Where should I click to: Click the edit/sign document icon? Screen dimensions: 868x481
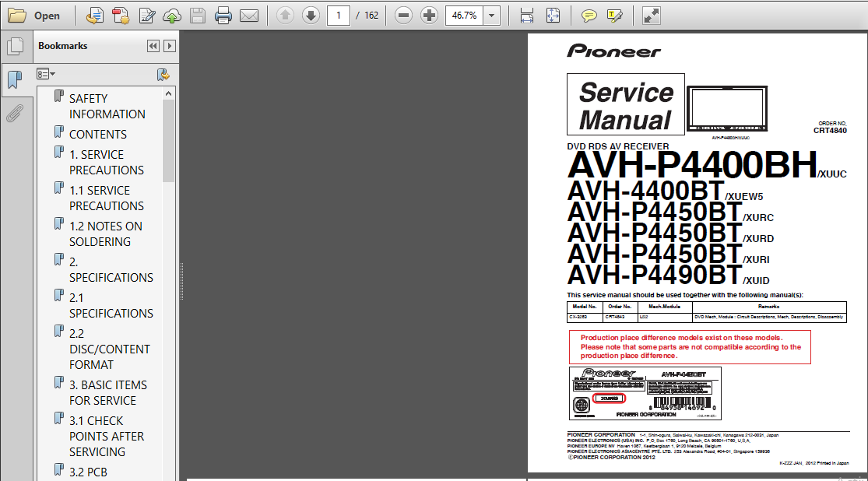146,16
